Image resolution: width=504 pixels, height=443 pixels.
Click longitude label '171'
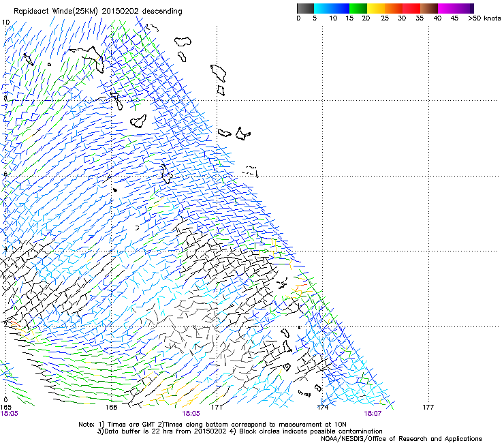point(217,408)
